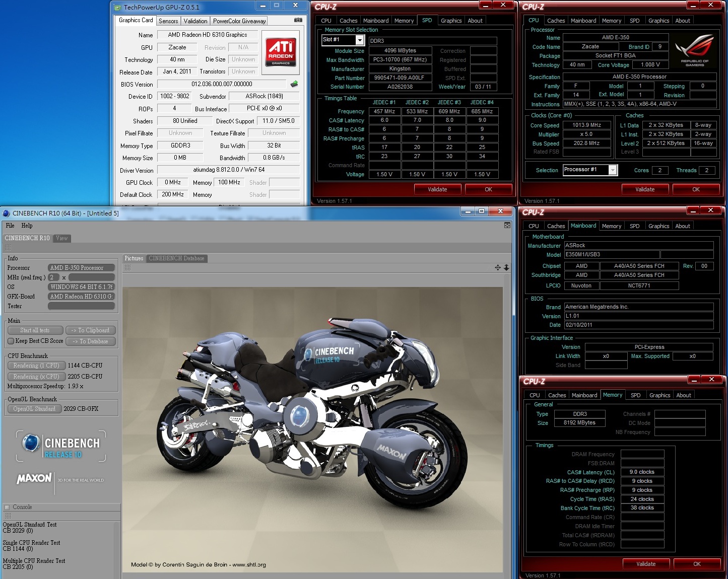This screenshot has height=579, width=728.
Task: Click the Core Speed value 1013.9 MHz
Action: pos(586,125)
